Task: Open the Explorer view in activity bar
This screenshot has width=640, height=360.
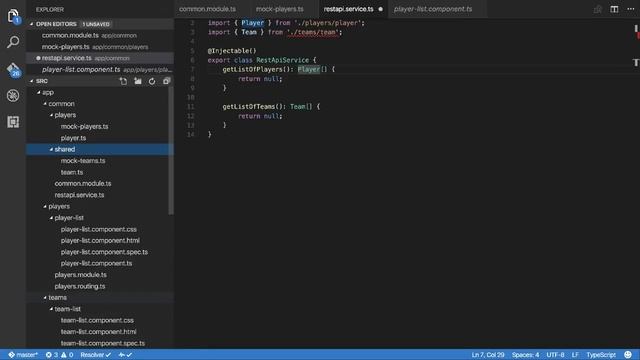Action: tap(13, 16)
